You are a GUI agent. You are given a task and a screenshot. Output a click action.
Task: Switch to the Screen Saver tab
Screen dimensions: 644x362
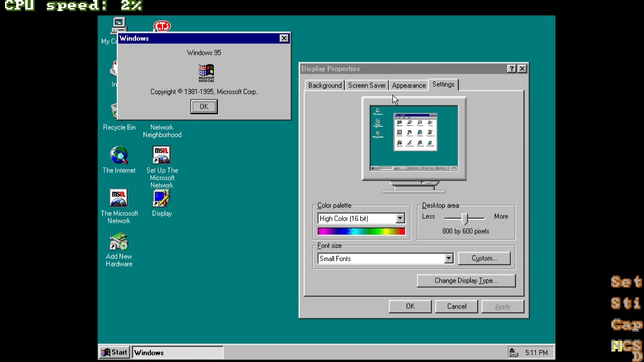[367, 85]
